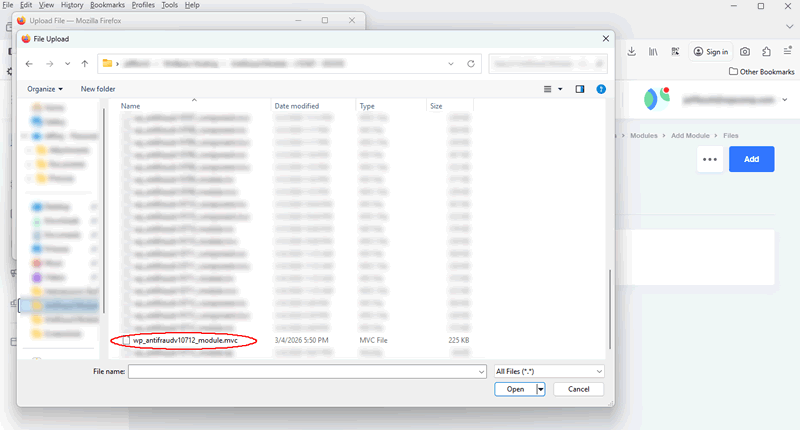Expand the address bar path history
Screen dimensions: 800x430
point(453,64)
